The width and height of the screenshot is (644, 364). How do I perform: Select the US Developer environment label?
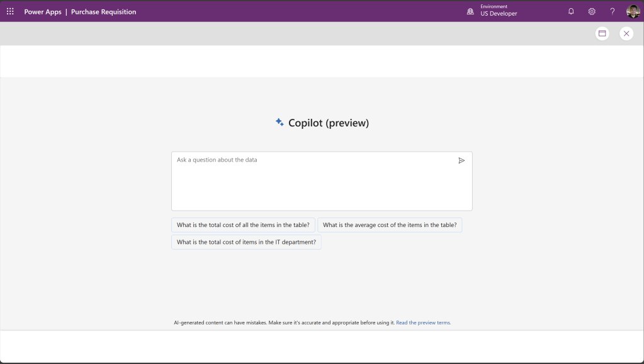coord(499,14)
